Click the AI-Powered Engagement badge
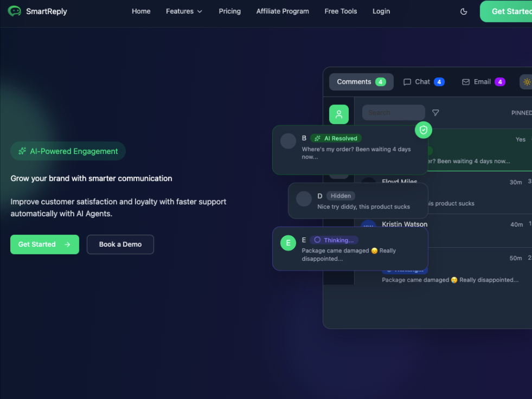532x399 pixels. pos(68,151)
